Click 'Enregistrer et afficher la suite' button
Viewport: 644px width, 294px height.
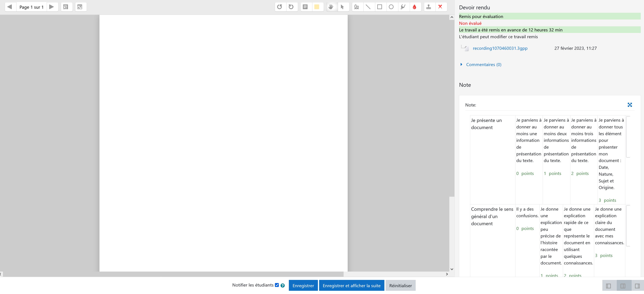tap(352, 286)
